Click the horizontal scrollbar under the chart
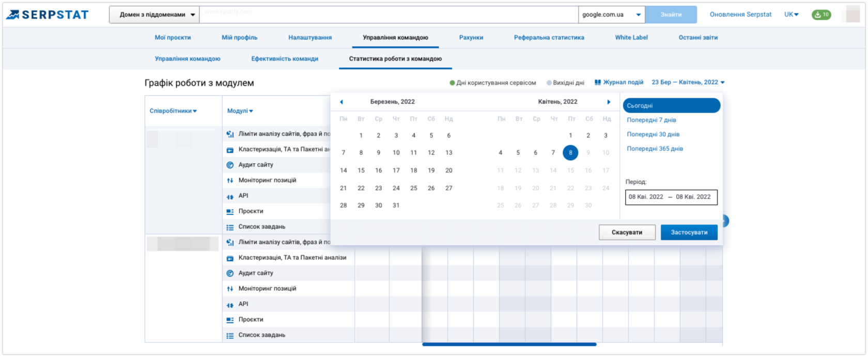This screenshot has height=357, width=868. 509,344
